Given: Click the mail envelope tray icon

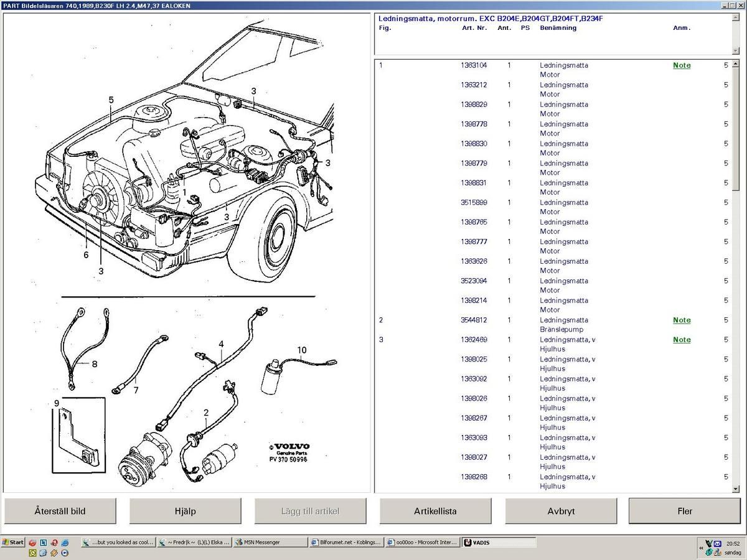Looking at the screenshot, I should tap(717, 543).
